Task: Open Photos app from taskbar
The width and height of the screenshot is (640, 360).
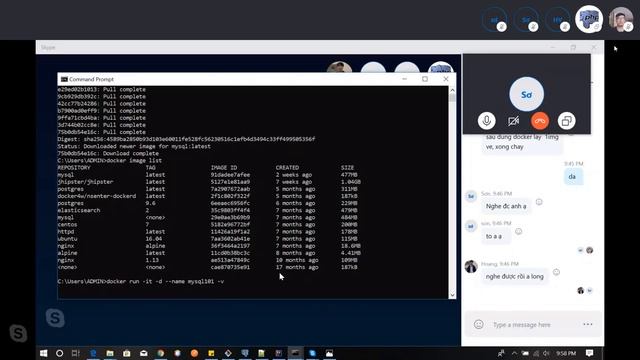Action: (329, 353)
